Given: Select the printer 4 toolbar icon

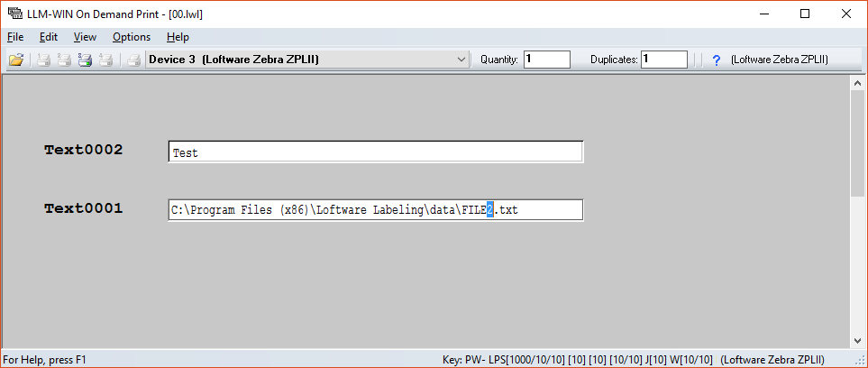Looking at the screenshot, I should pyautogui.click(x=105, y=60).
